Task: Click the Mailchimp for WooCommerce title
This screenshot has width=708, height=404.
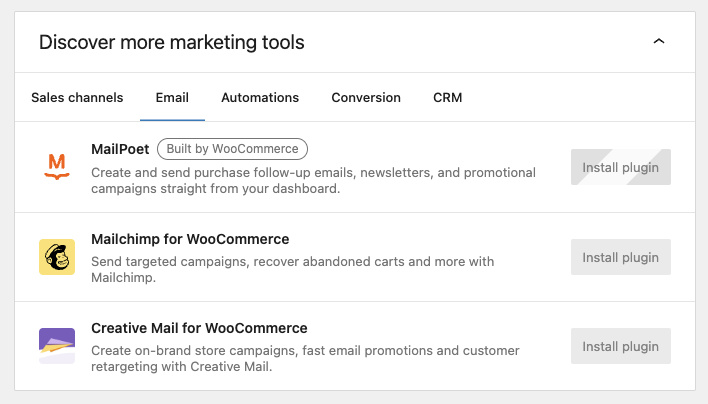Action: pyautogui.click(x=190, y=239)
